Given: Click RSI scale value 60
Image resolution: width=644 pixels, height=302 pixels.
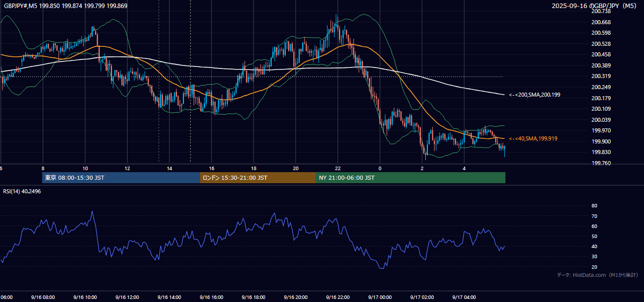Looking at the screenshot, I should [594, 226].
